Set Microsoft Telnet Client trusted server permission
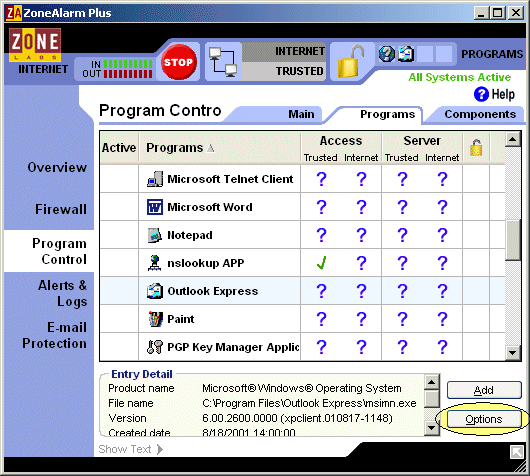 pos(402,179)
